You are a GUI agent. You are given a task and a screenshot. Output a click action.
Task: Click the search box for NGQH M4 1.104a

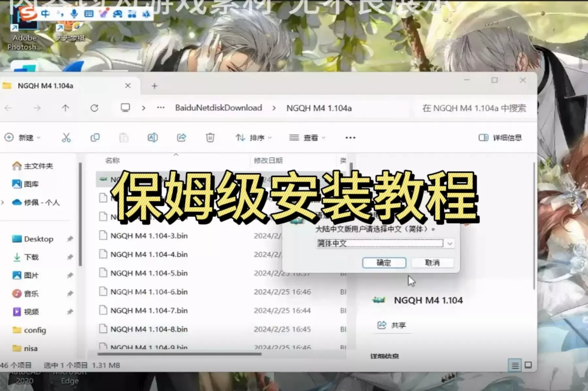474,108
